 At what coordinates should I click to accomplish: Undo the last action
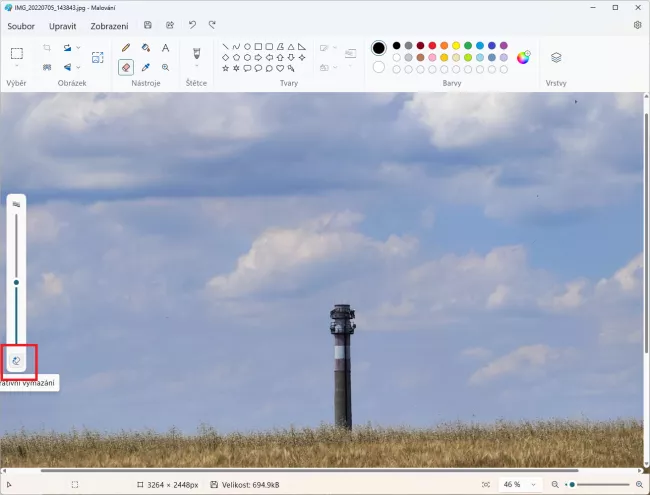pos(192,25)
